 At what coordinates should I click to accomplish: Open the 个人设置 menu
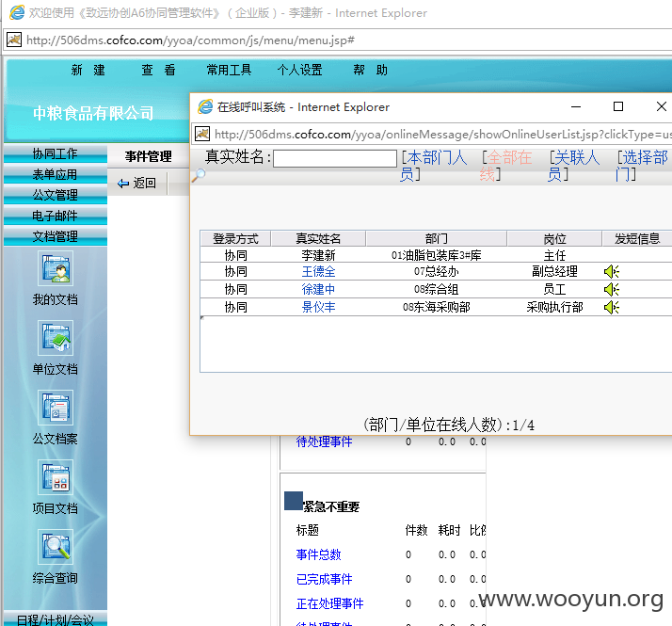(x=299, y=70)
